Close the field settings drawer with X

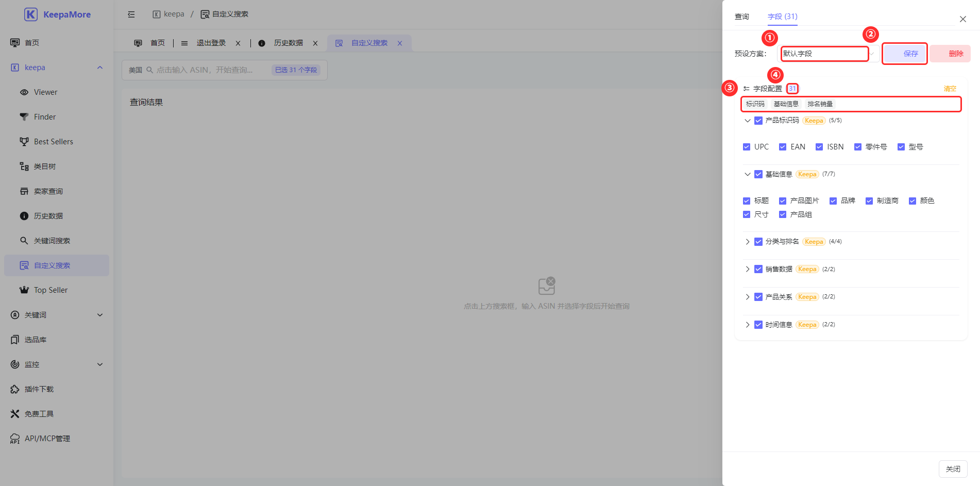(x=962, y=19)
